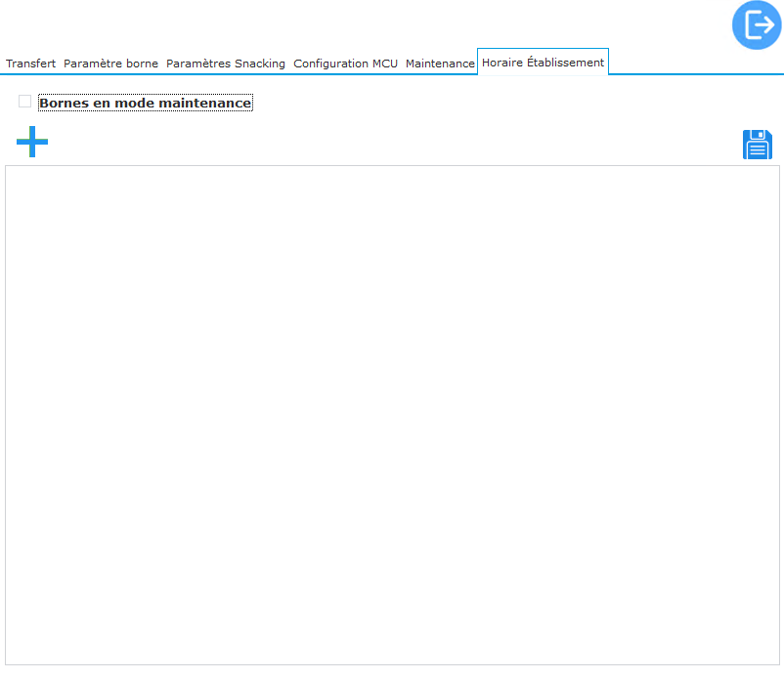This screenshot has height=679, width=784.
Task: Open the Transfert tab
Action: pos(31,64)
